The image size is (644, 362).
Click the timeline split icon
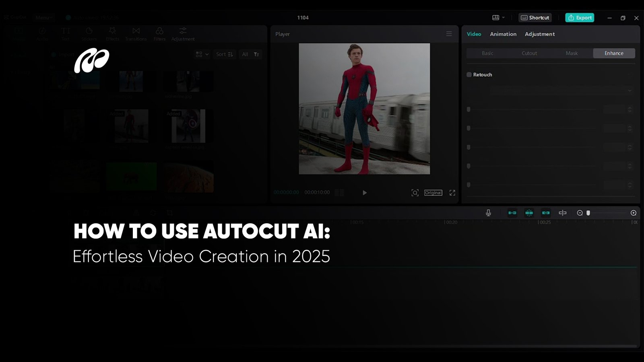562,213
